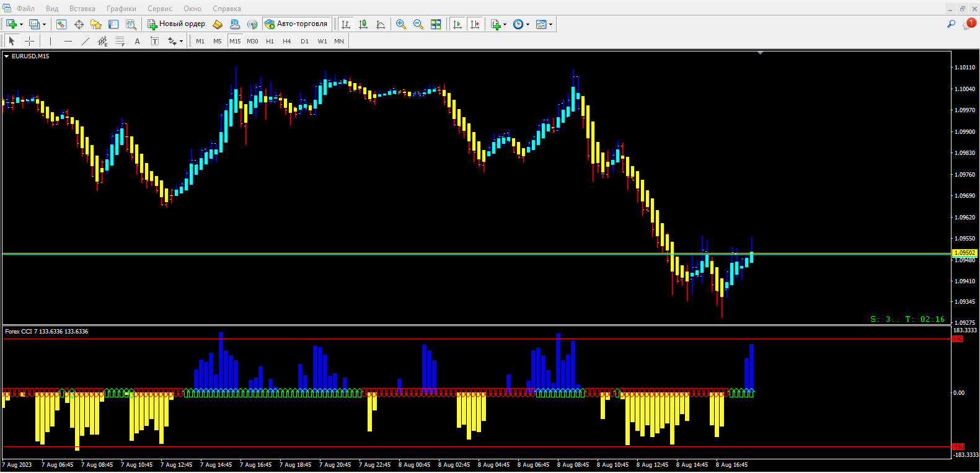Expand the new chart dropdown arrow

pos(22,25)
